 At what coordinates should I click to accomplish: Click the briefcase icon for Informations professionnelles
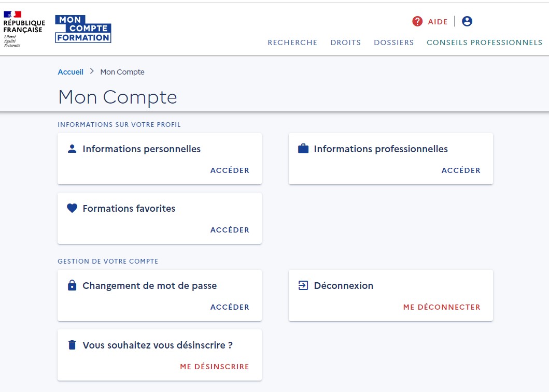click(x=303, y=149)
